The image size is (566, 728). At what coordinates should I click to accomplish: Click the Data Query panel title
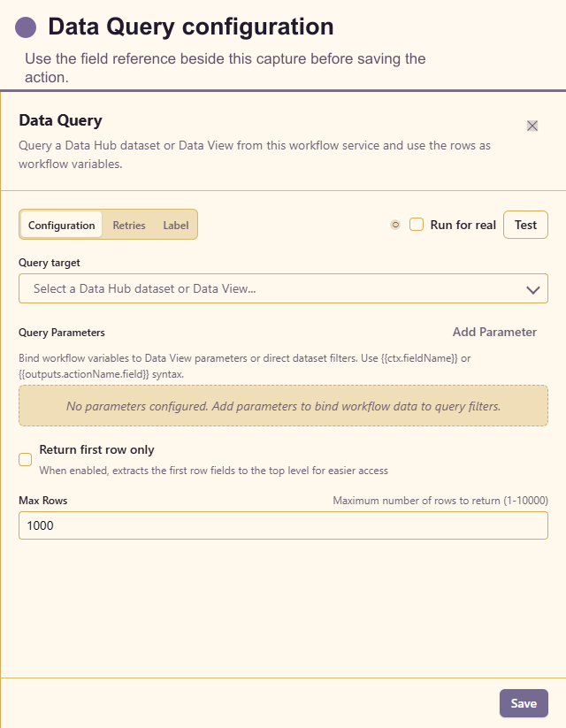tap(60, 120)
